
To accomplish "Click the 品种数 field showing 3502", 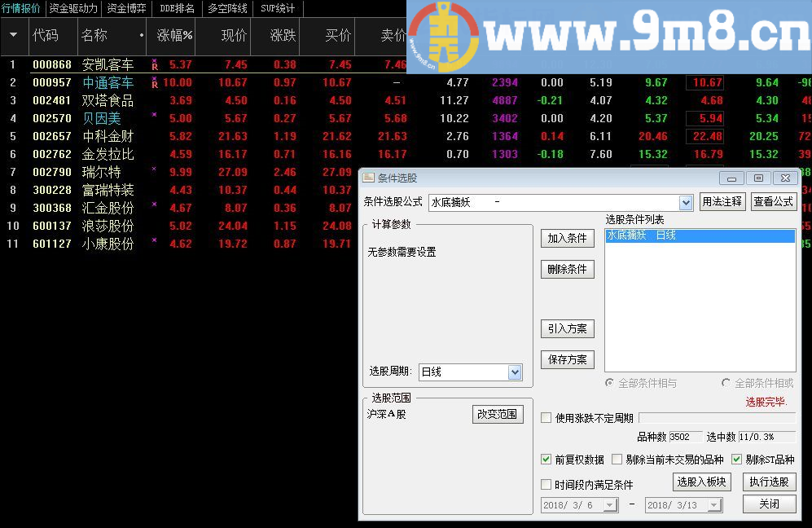I will coord(686,437).
